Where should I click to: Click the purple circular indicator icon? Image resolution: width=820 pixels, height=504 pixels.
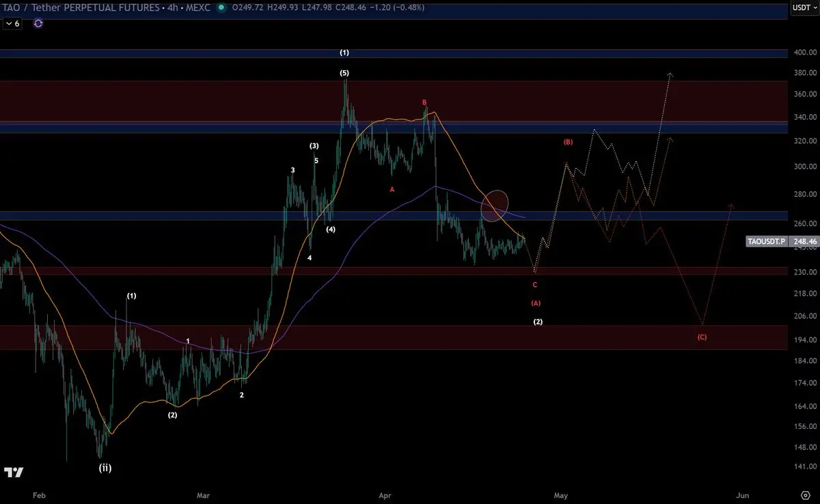coord(38,23)
